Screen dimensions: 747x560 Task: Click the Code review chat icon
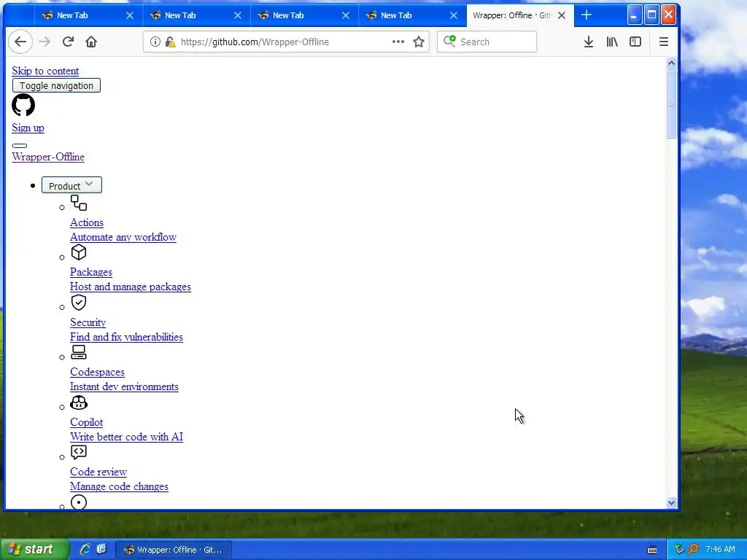coord(79,452)
